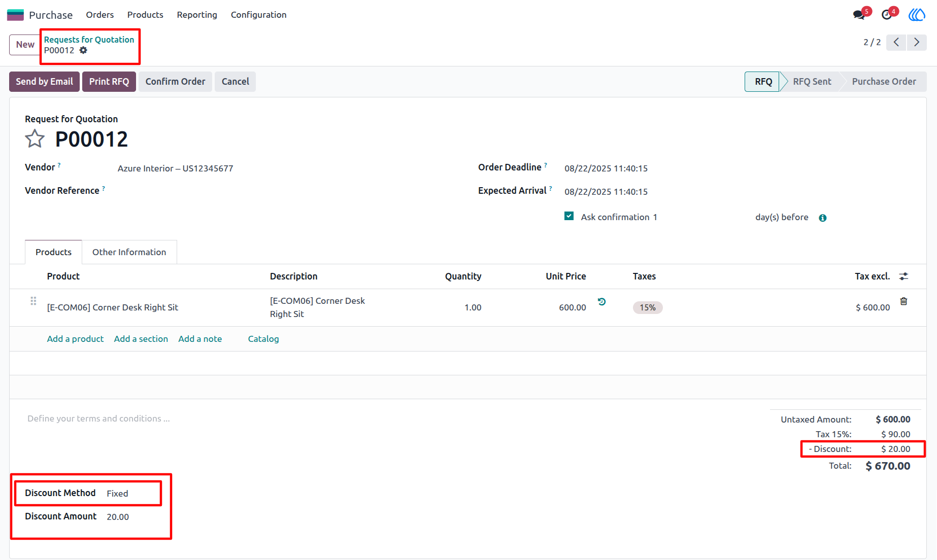Click the Vendor Reference help question mark
The image size is (937, 560).
coord(104,188)
